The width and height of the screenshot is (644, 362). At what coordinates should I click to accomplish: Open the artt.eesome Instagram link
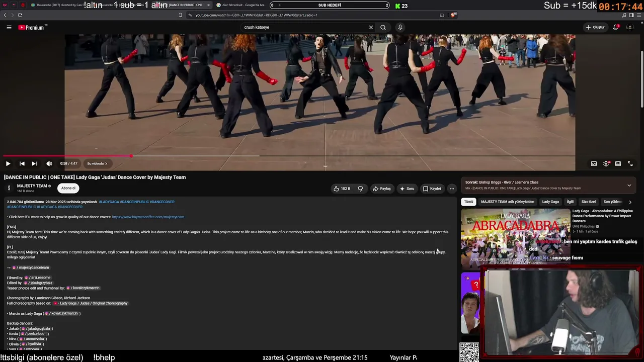(37, 278)
